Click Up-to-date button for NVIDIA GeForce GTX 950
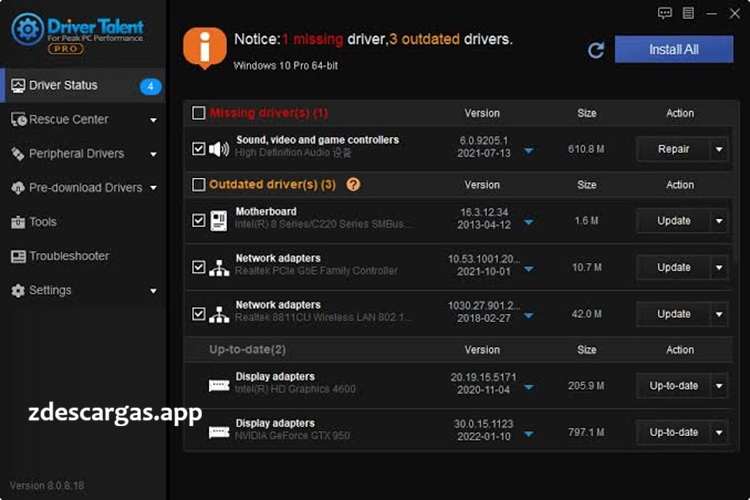Viewport: 750px width, 500px height. (x=673, y=433)
